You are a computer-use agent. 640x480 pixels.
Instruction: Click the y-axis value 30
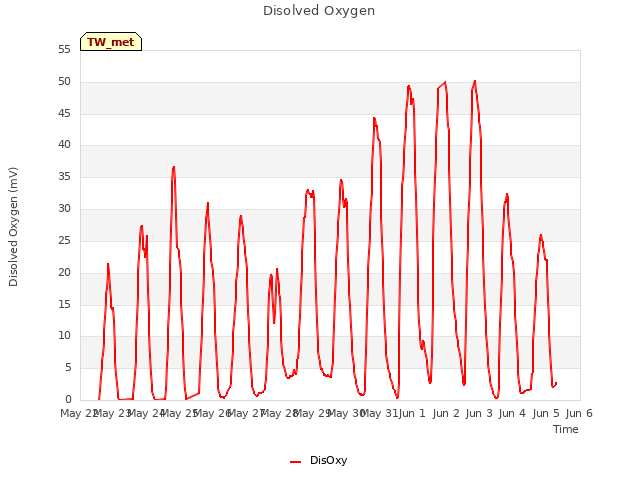point(64,209)
